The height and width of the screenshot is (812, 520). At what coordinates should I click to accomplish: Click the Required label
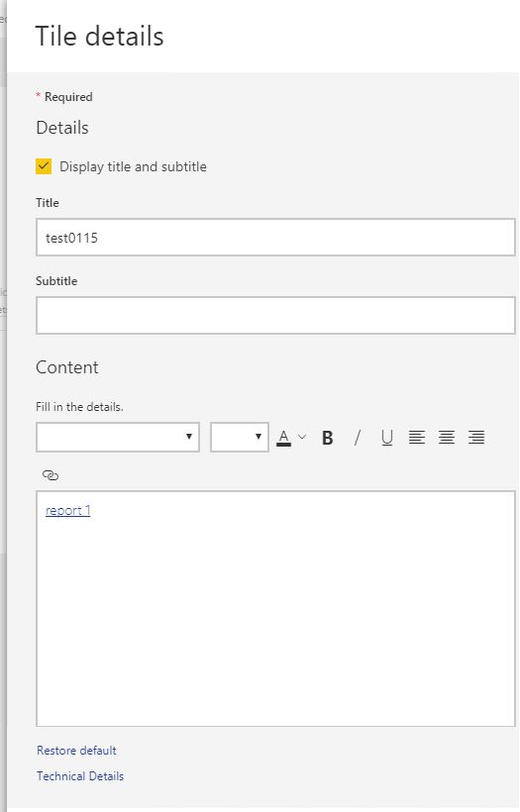68,97
